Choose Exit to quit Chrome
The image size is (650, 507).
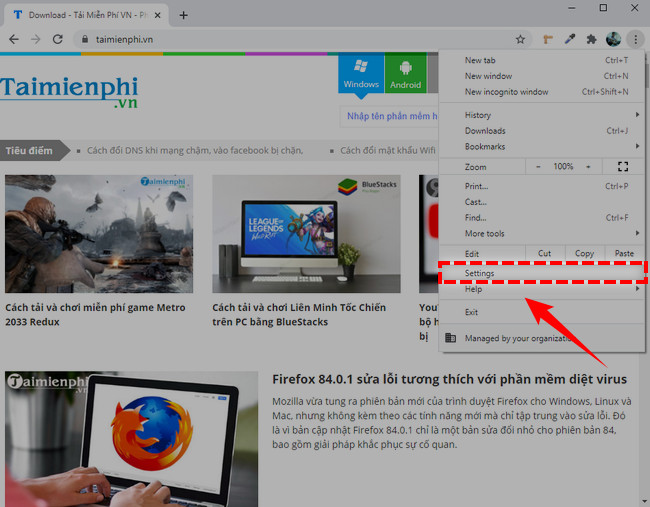click(x=542, y=312)
